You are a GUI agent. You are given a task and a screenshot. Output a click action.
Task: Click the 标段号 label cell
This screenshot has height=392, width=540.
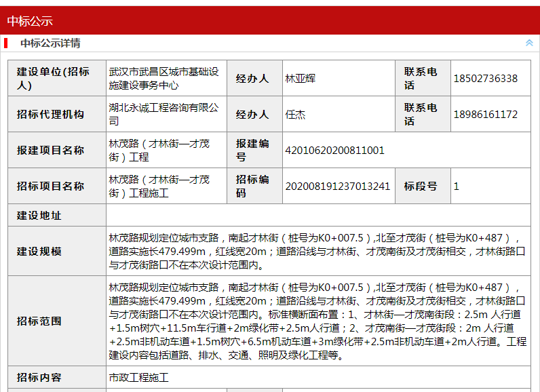[423, 186]
